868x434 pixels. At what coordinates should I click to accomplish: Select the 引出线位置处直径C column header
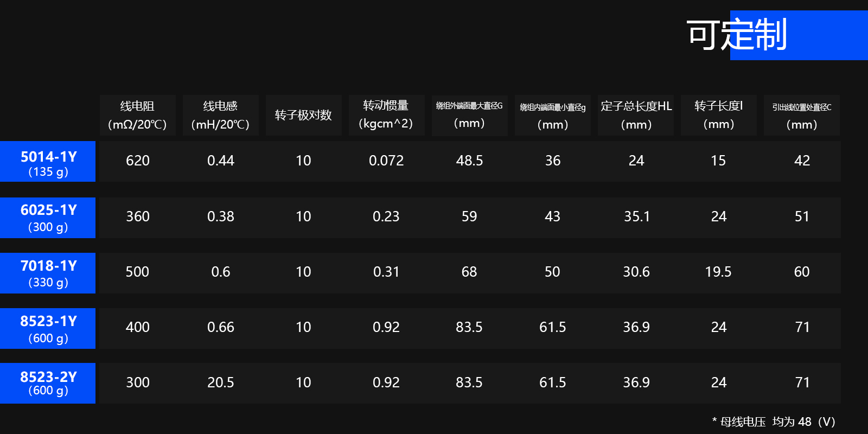pyautogui.click(x=801, y=115)
